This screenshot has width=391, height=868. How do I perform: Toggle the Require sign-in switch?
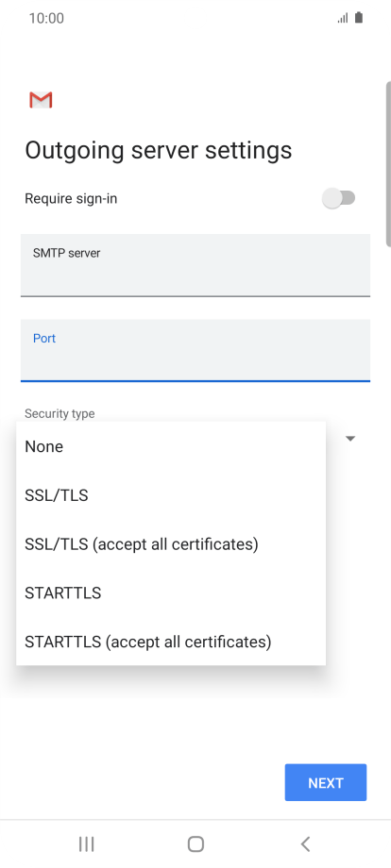pos(338,198)
